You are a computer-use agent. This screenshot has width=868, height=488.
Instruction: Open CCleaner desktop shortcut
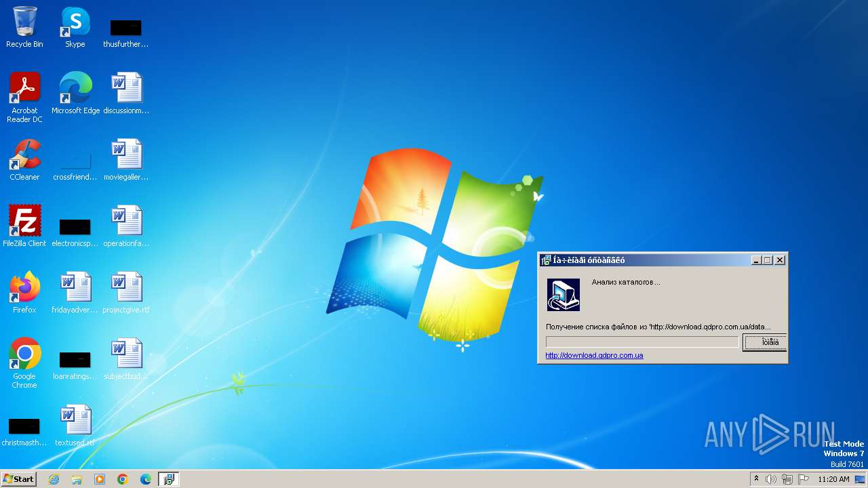(24, 160)
